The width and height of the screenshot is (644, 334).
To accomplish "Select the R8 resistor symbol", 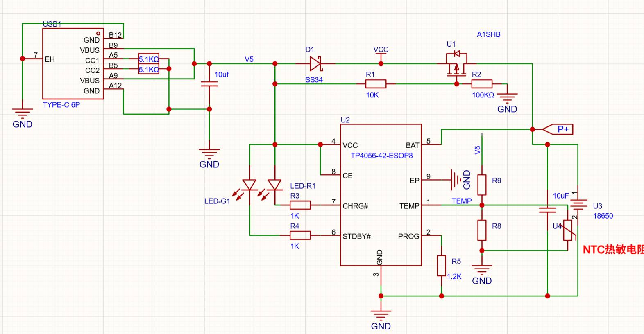I will coord(482,230).
